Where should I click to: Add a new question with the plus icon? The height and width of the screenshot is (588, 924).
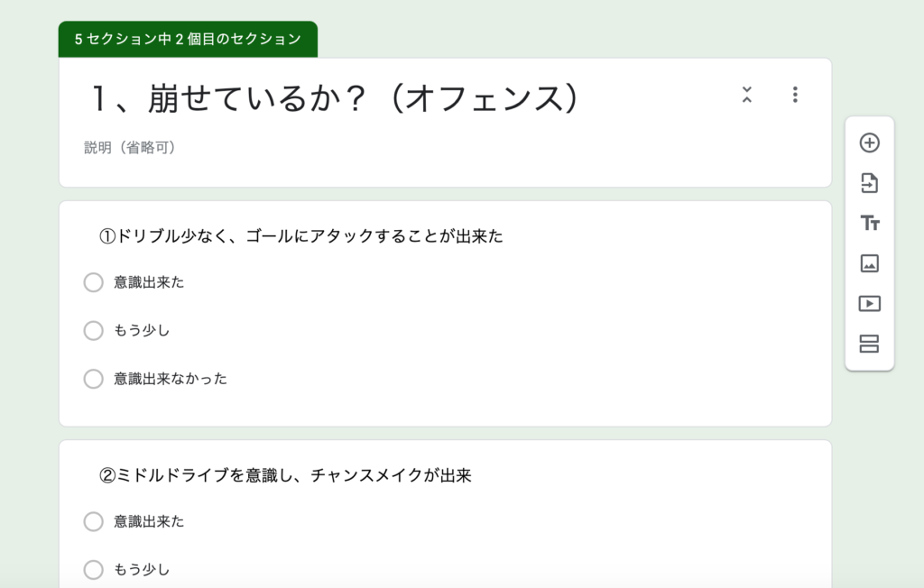click(x=869, y=142)
